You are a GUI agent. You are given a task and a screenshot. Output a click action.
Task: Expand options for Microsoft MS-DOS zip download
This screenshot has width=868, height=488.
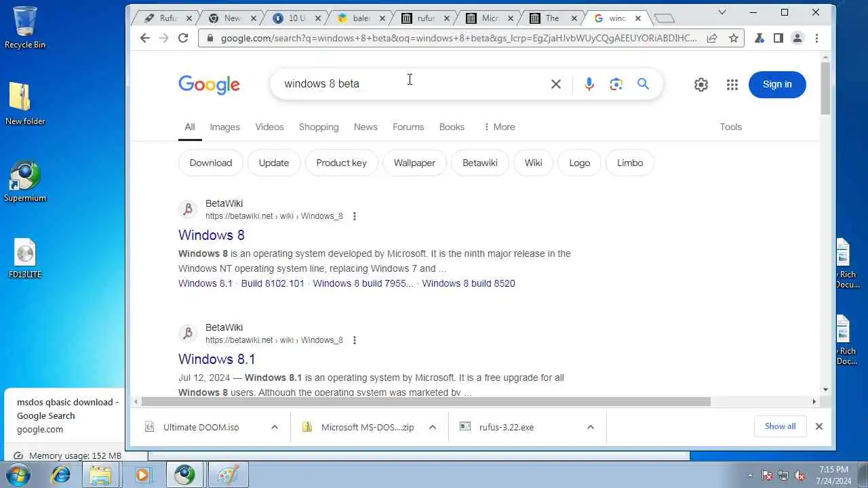pyautogui.click(x=432, y=427)
